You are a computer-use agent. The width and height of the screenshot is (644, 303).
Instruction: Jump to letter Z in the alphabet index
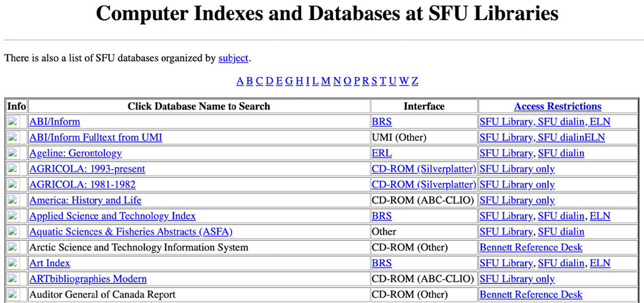(415, 81)
